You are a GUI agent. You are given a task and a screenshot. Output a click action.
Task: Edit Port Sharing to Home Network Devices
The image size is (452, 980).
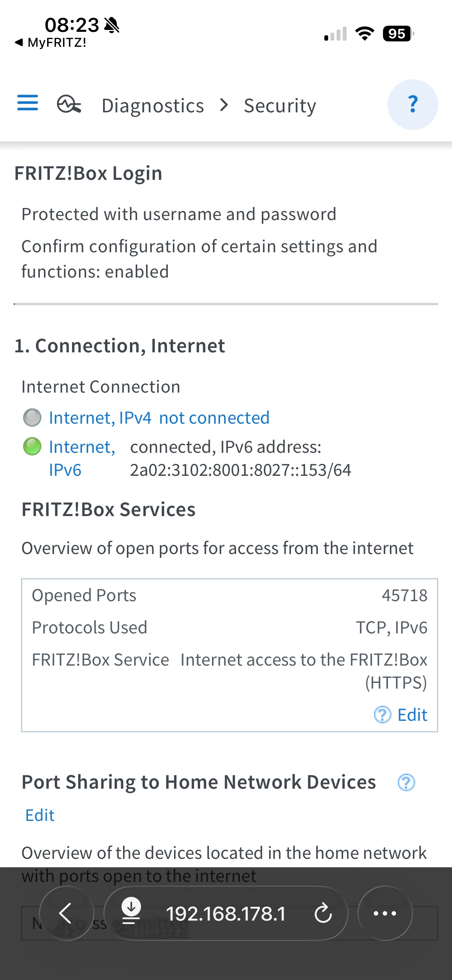pos(40,815)
